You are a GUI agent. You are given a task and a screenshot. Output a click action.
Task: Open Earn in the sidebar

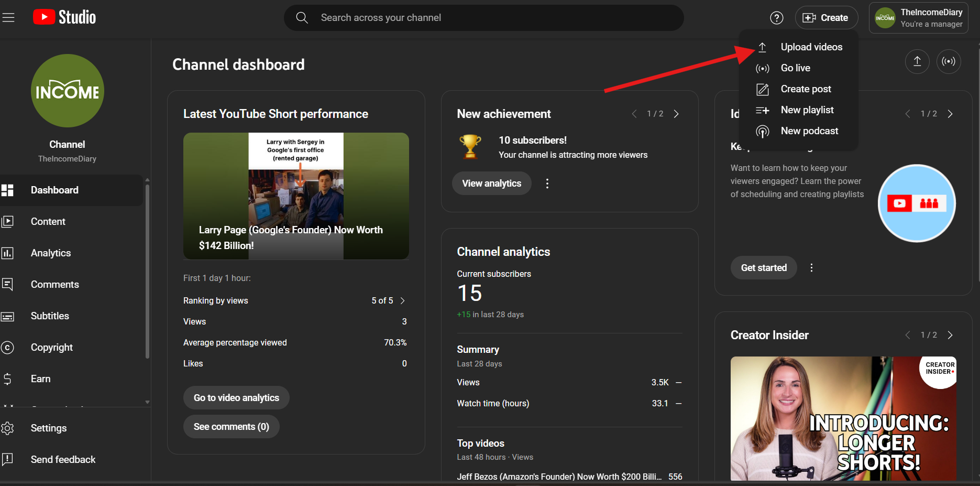(71, 379)
